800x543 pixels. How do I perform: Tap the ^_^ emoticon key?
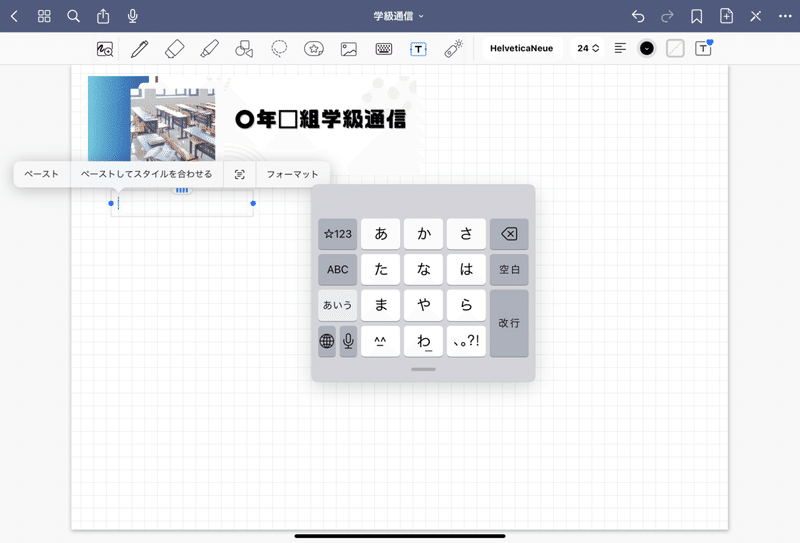(381, 341)
